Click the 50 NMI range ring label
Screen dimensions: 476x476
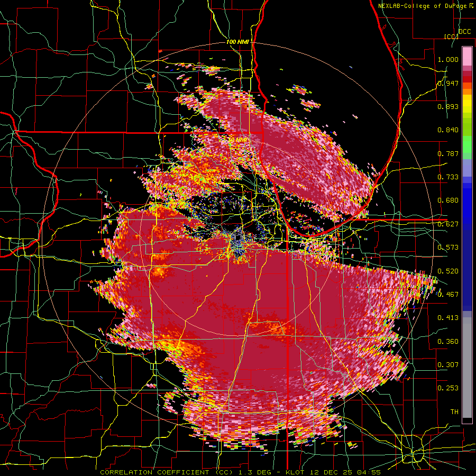tap(237, 140)
